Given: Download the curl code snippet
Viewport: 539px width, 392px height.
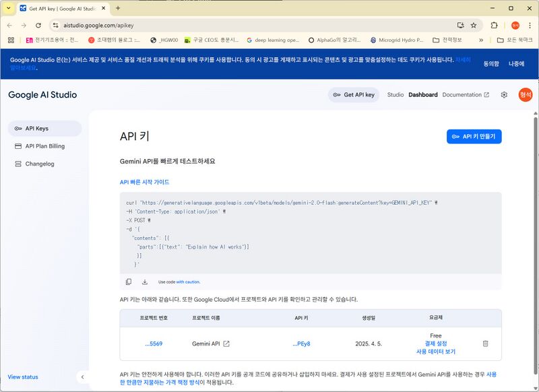Looking at the screenshot, I should point(144,282).
